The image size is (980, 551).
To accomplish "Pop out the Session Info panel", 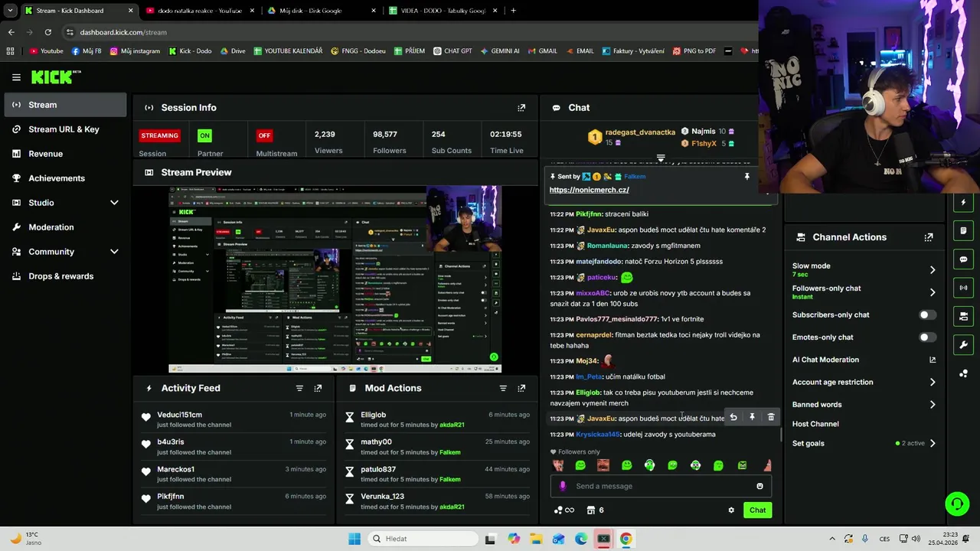I will tap(521, 108).
